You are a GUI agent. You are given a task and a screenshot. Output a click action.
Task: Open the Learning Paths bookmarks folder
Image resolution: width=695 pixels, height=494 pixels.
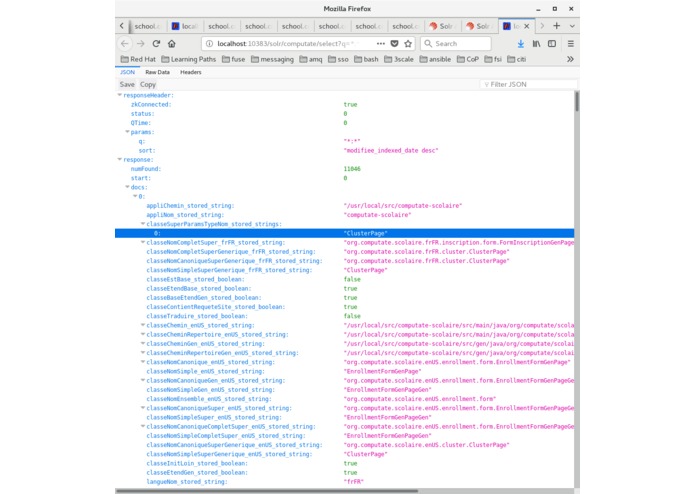(x=188, y=59)
